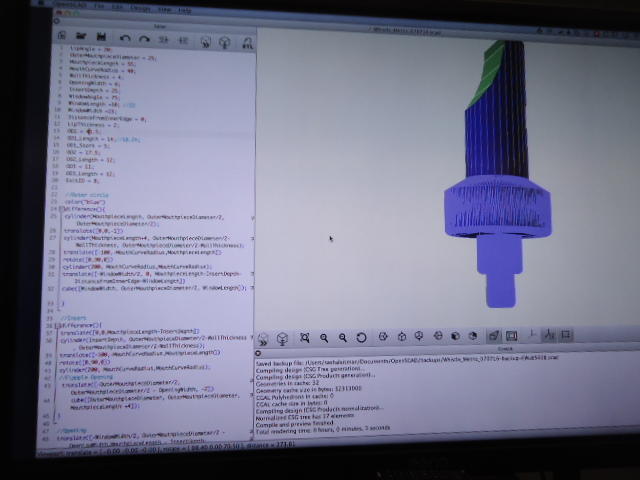Click the New file icon in editor toolbar
This screenshot has width=640, height=480.
62,36
